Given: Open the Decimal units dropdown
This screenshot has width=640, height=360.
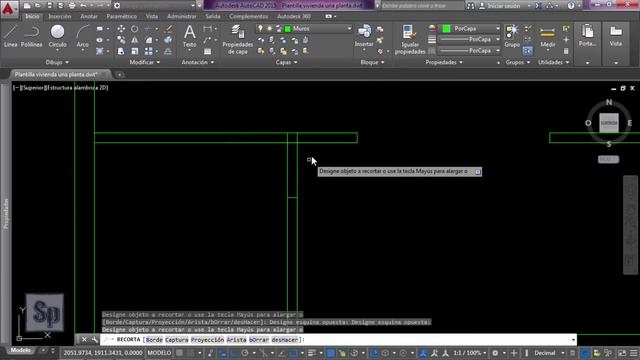Looking at the screenshot, I should pos(548,353).
